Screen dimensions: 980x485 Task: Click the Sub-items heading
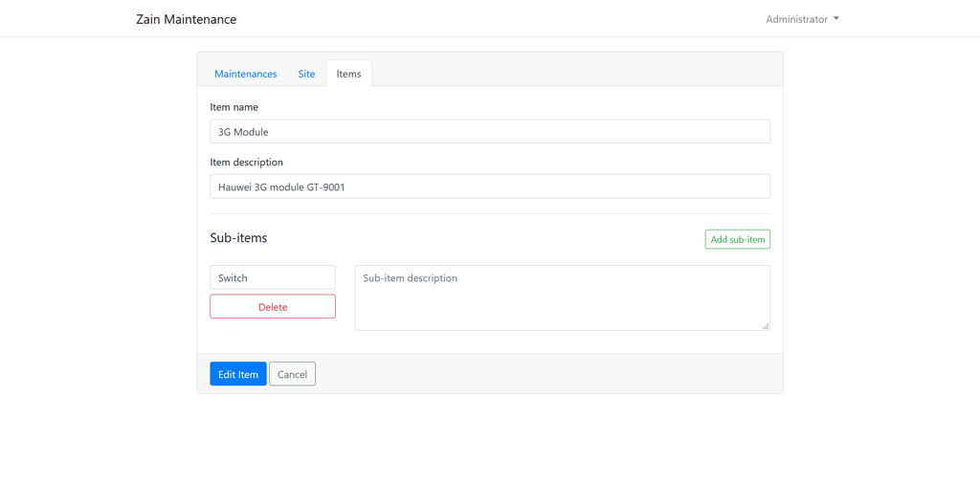pyautogui.click(x=238, y=238)
